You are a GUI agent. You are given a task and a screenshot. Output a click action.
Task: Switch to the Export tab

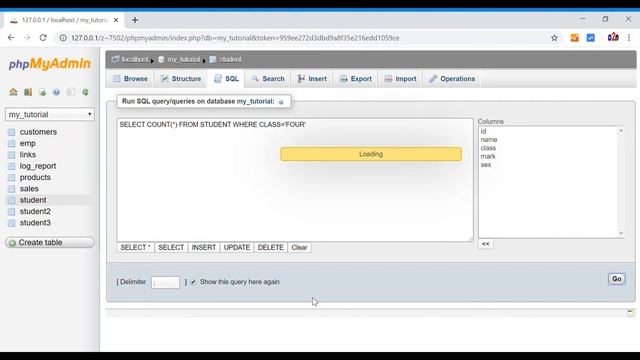(x=356, y=79)
